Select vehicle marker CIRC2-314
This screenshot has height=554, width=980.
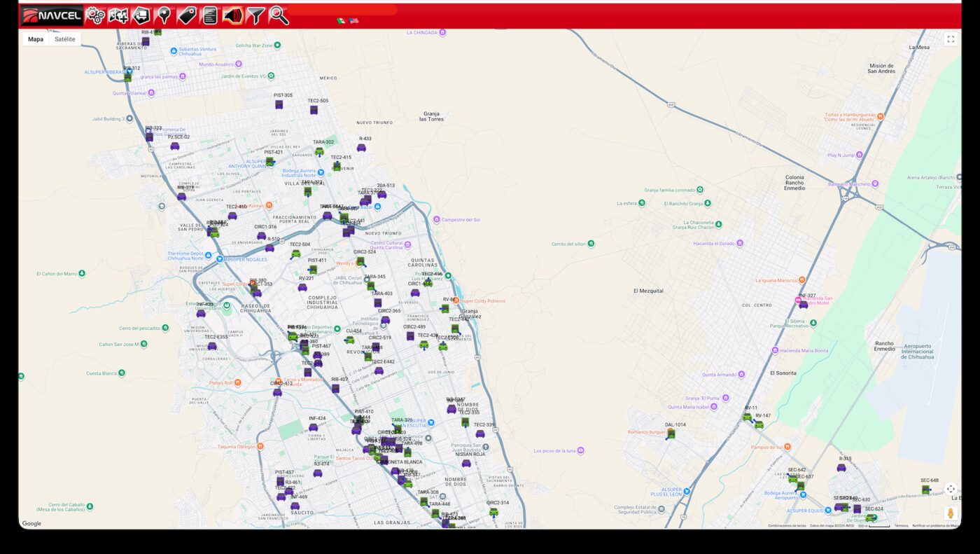tap(493, 512)
